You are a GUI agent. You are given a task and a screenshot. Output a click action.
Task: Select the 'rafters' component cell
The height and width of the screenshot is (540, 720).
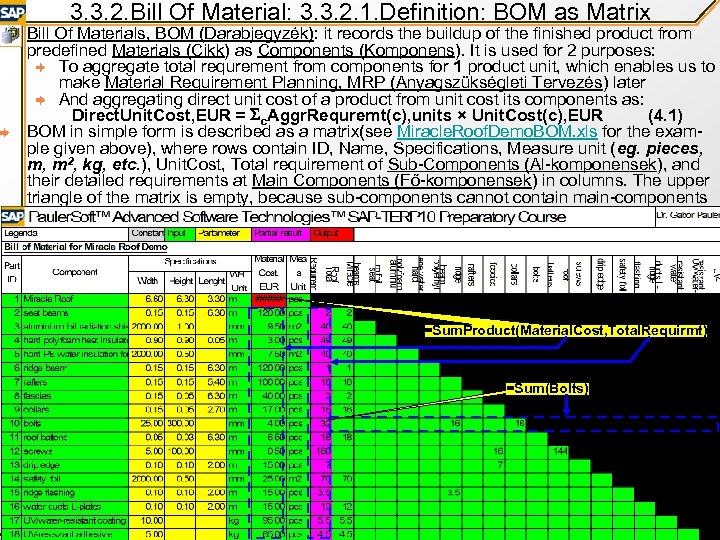coord(75,382)
